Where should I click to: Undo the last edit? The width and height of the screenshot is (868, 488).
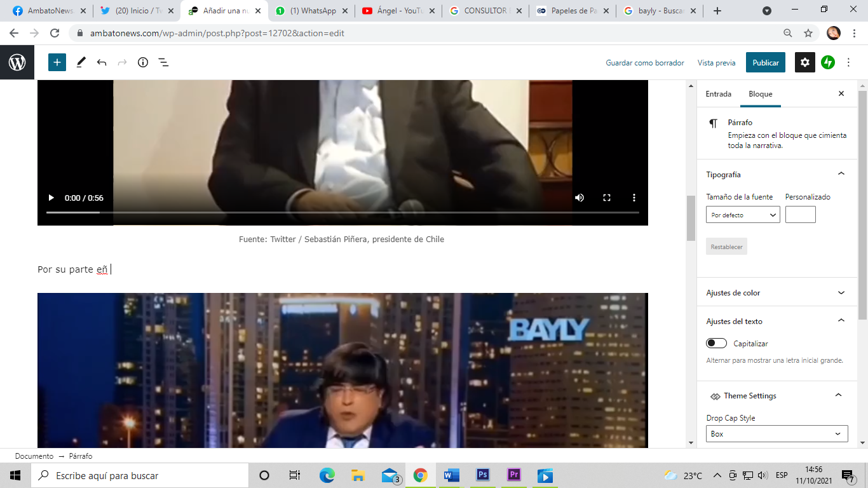(x=102, y=62)
